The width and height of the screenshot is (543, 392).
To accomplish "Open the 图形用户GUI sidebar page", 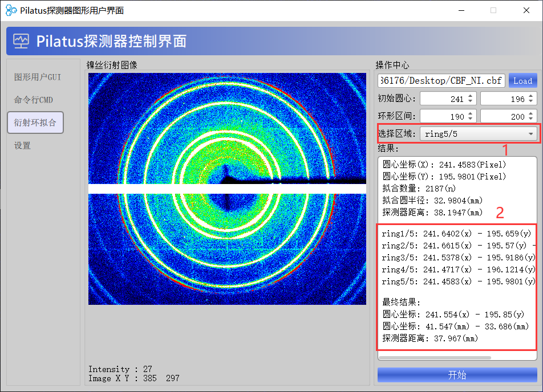I will pyautogui.click(x=38, y=77).
